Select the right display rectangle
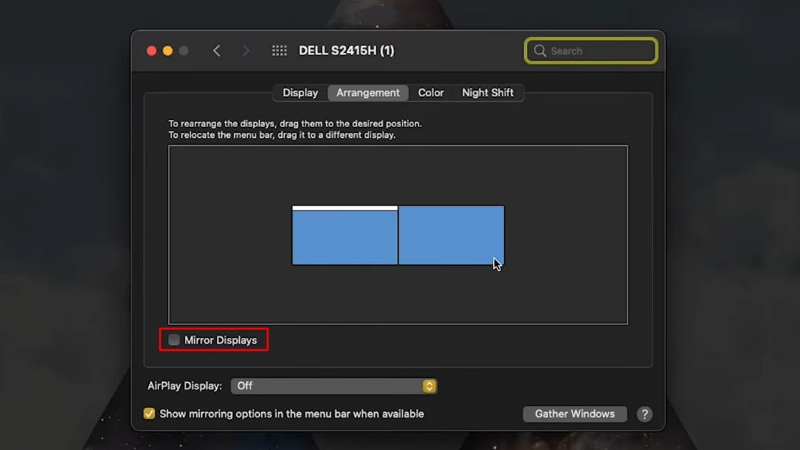Image resolution: width=800 pixels, height=450 pixels. click(451, 235)
